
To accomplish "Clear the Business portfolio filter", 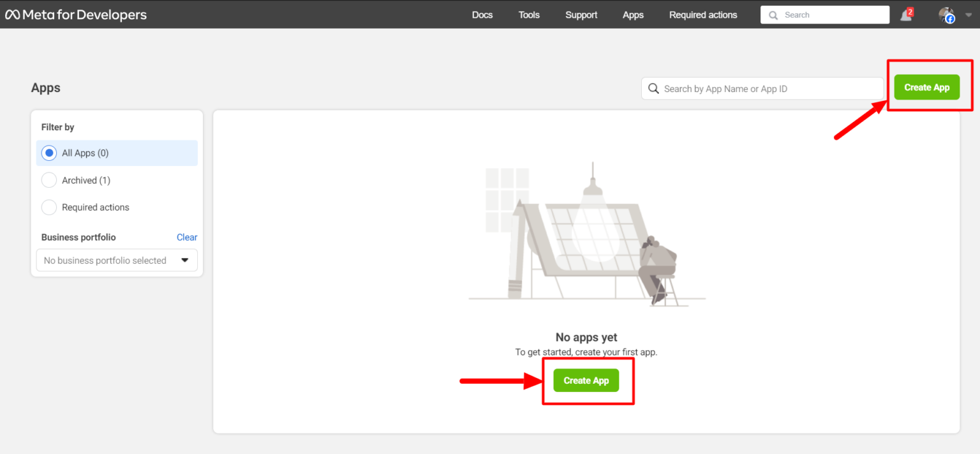I will coord(187,237).
